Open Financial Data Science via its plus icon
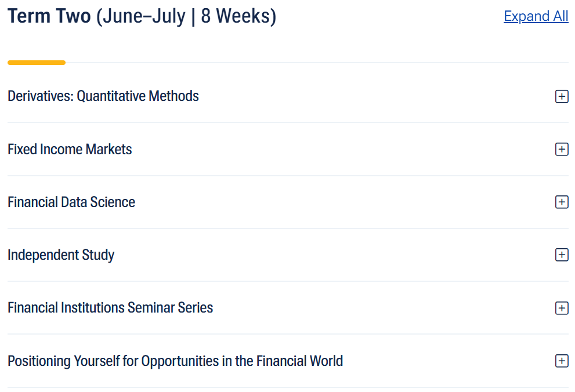 pos(562,202)
